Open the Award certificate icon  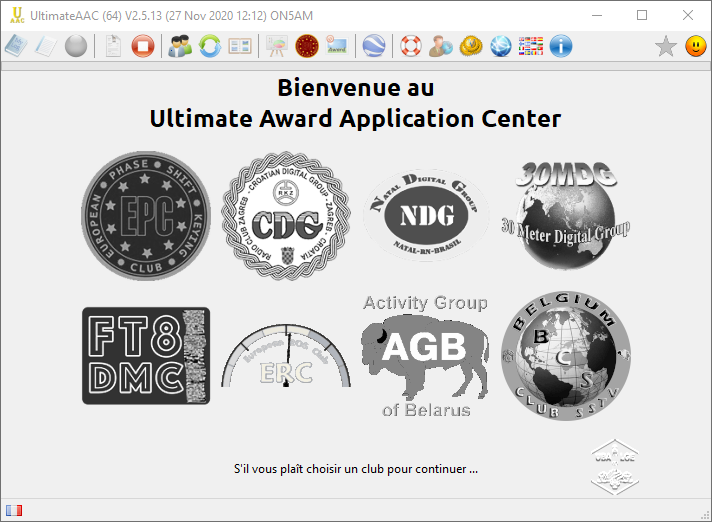[x=337, y=46]
